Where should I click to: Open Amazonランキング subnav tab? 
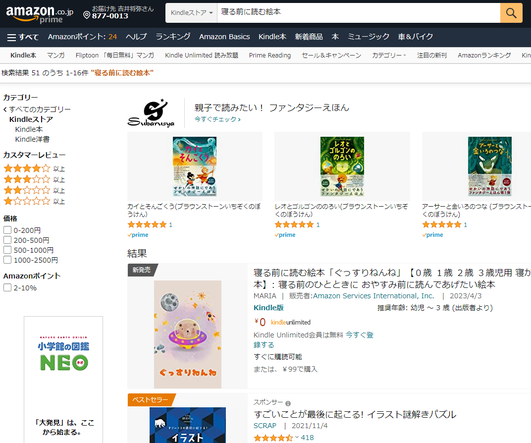coord(484,55)
